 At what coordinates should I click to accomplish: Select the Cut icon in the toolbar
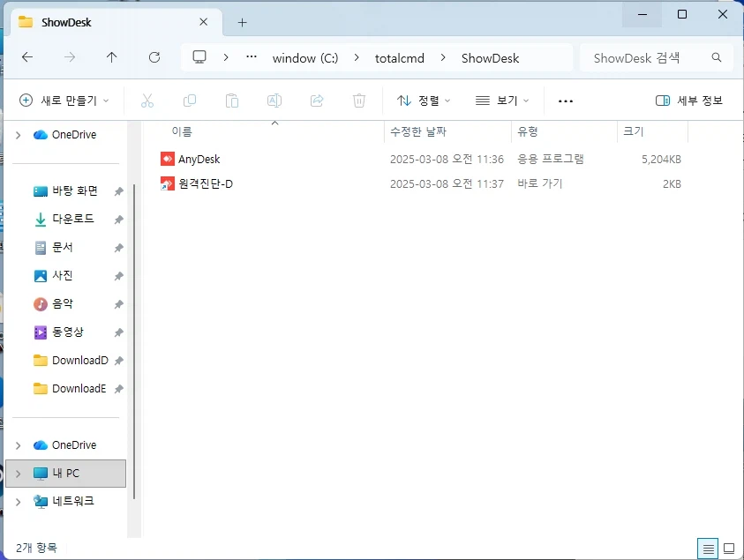[x=147, y=100]
